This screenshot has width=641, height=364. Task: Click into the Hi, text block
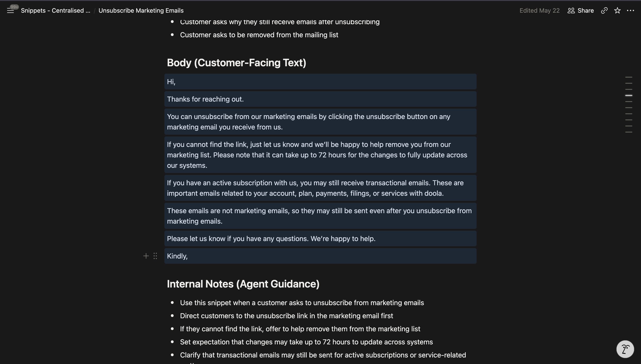pos(320,82)
